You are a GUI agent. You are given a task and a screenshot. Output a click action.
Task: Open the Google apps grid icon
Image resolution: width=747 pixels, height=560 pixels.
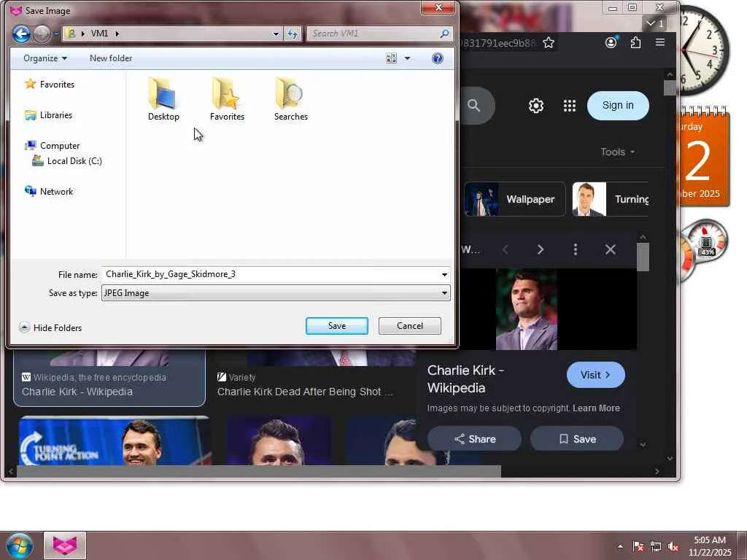click(569, 105)
